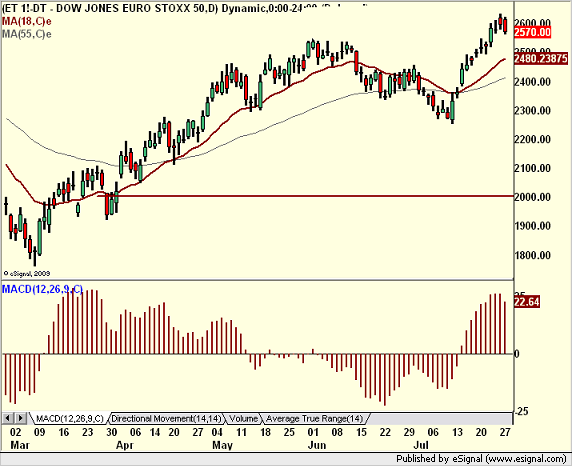The height and width of the screenshot is (466, 572).
Task: Click the 2200.00 price axis label
Action: (x=532, y=139)
